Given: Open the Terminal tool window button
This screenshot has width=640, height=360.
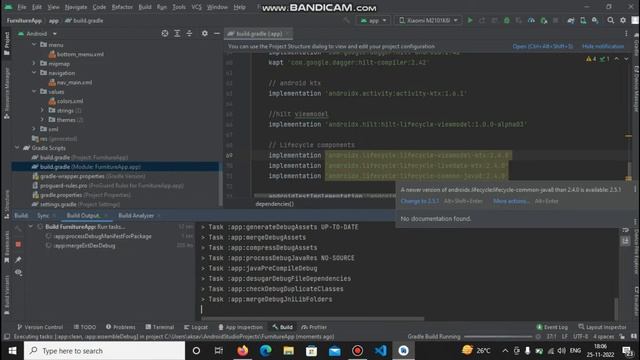Looking at the screenshot, I should pos(160,327).
